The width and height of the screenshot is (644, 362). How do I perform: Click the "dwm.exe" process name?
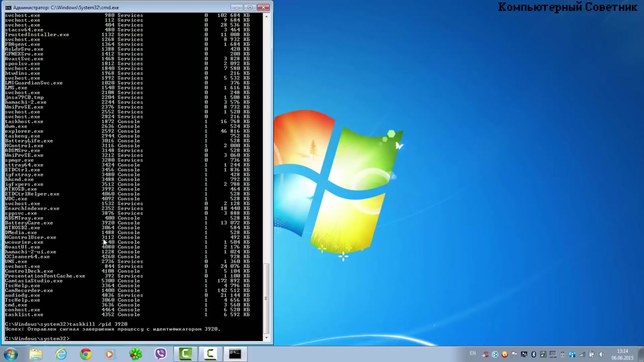[x=16, y=127]
